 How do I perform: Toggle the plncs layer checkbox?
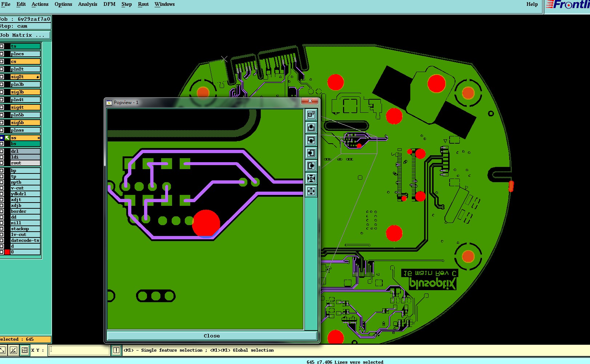click(x=2, y=54)
